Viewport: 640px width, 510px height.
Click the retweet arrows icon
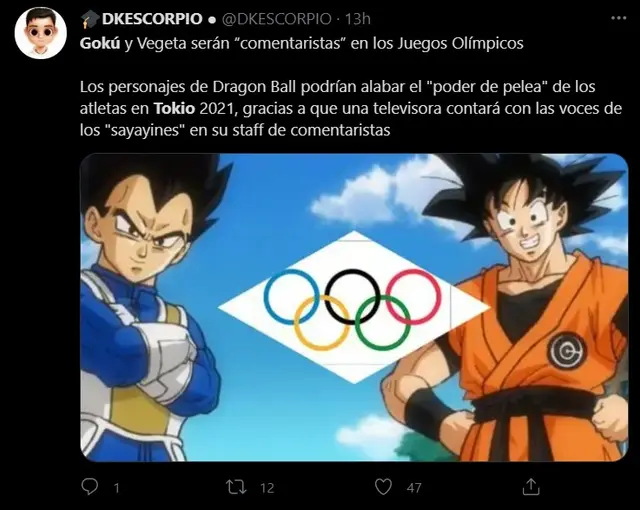pos(236,487)
